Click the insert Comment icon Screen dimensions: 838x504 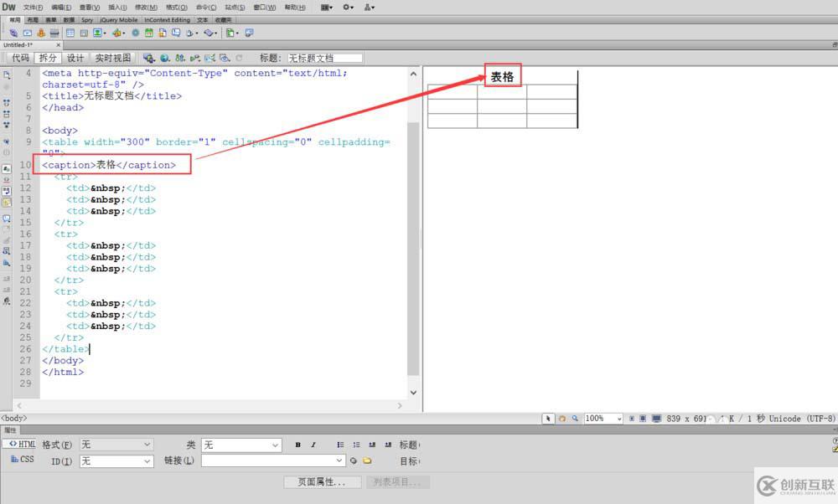tap(176, 33)
